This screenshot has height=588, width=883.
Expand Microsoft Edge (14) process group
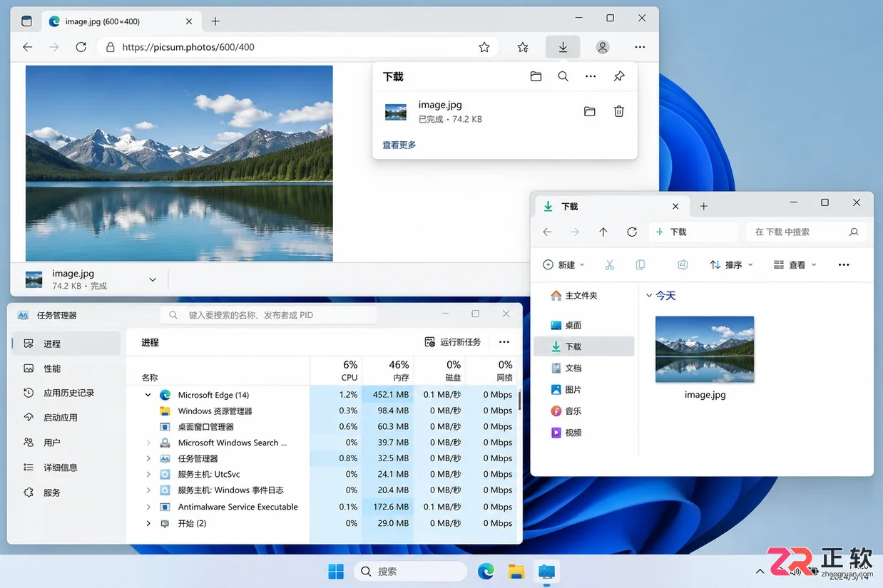[x=148, y=395]
